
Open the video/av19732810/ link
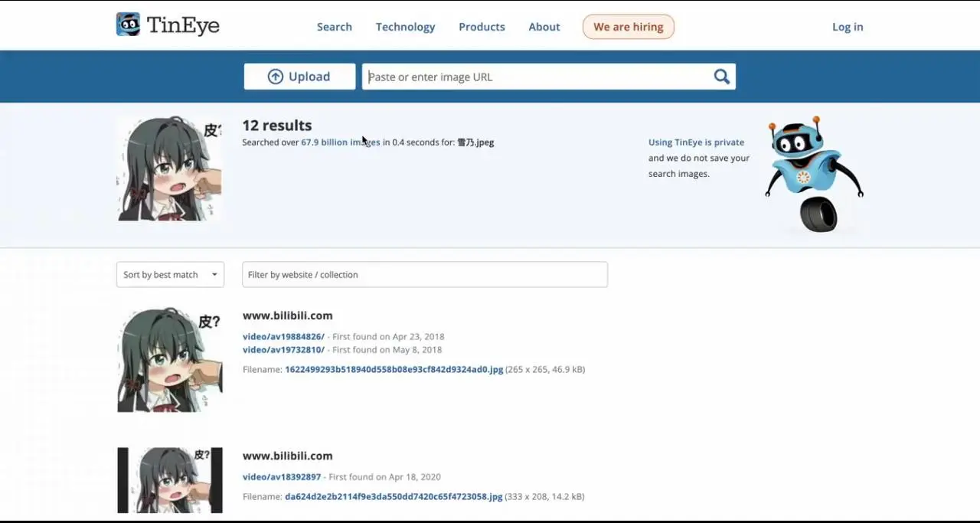tap(283, 350)
